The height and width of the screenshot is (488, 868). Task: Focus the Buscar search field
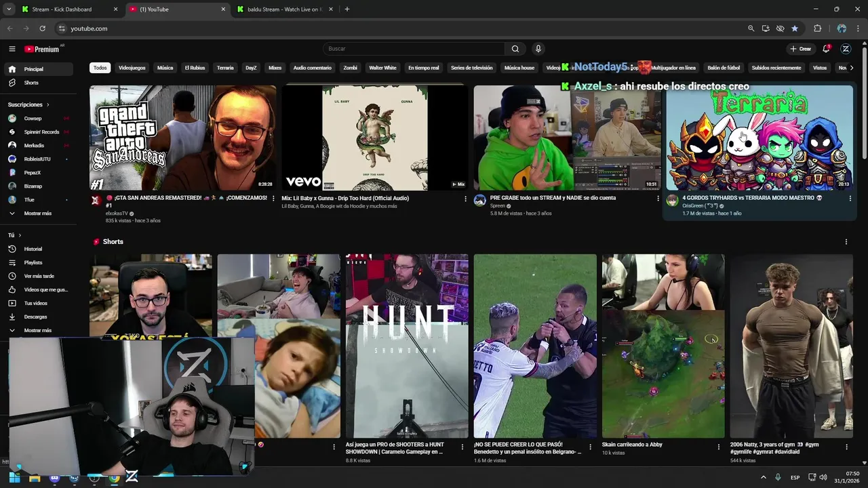(x=414, y=49)
